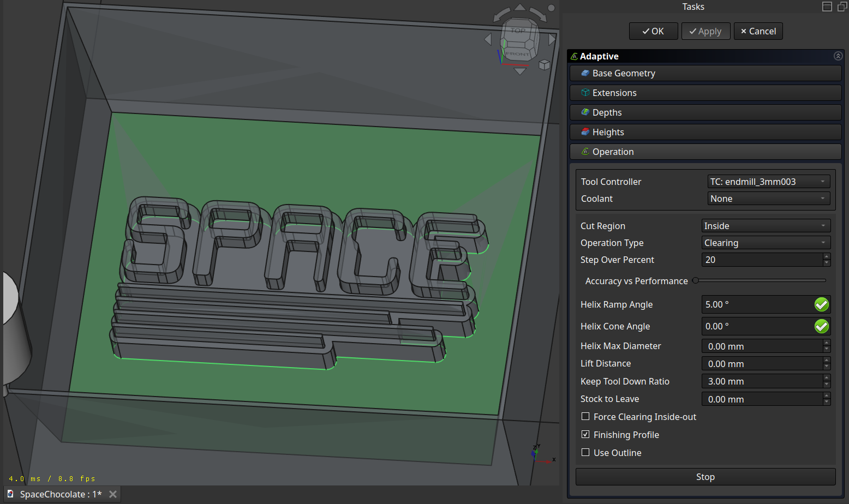The width and height of the screenshot is (849, 504).
Task: Click the Lift Distance value field
Action: (x=762, y=363)
